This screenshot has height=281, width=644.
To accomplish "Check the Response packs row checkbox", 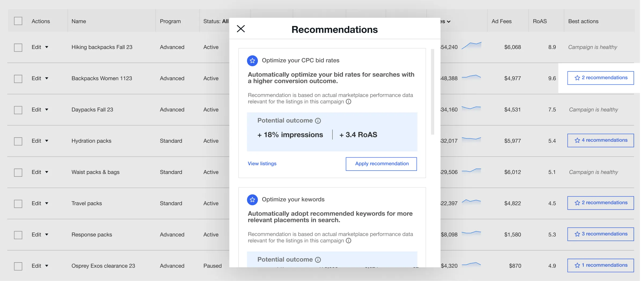I will coord(18,235).
